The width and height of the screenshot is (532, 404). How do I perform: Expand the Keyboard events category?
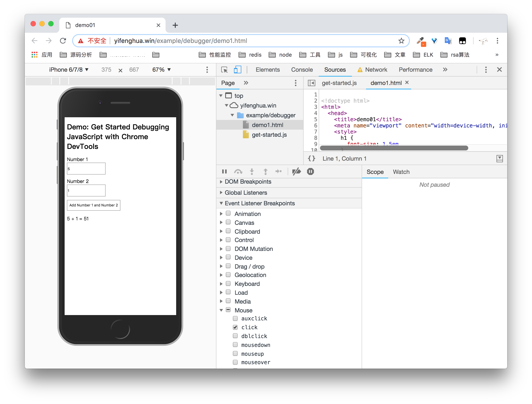point(221,284)
